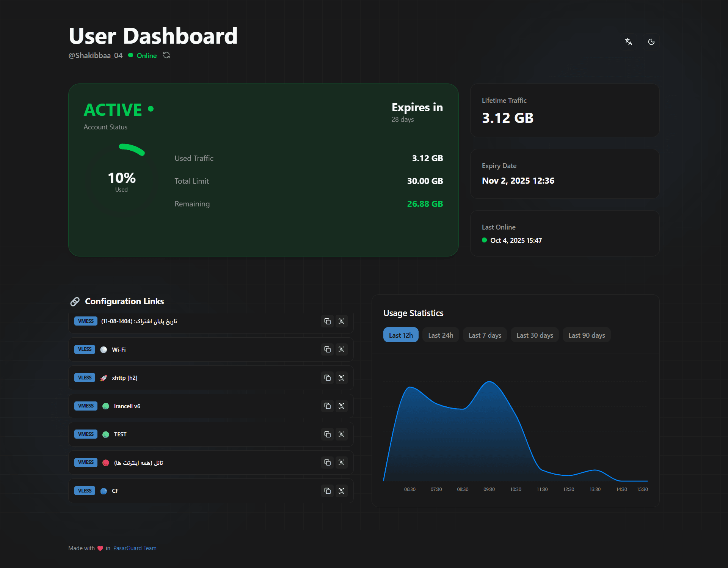
Task: Copy the xhttp [h2] config link
Action: tap(327, 378)
